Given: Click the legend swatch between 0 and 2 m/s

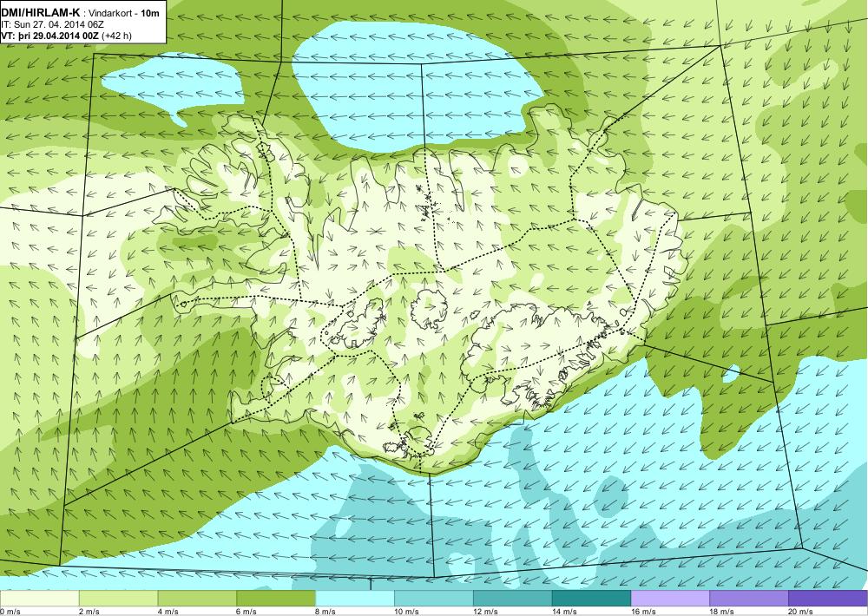Looking at the screenshot, I should [39, 599].
